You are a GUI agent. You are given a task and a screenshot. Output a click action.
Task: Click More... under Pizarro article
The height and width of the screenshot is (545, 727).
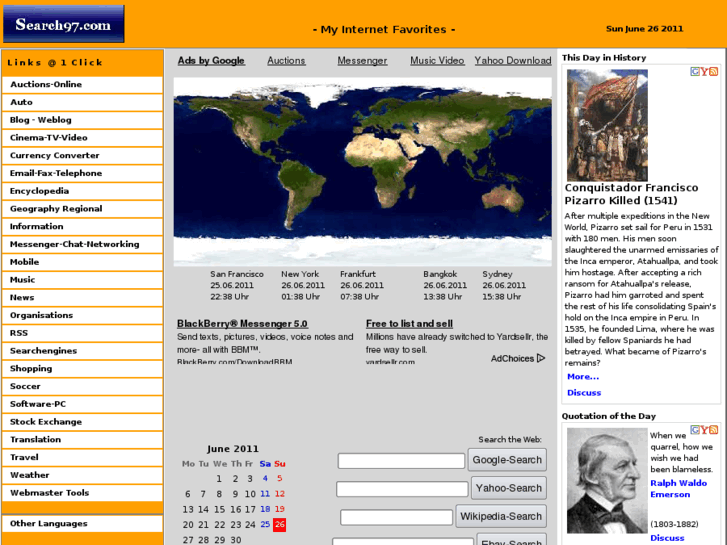[x=583, y=377]
